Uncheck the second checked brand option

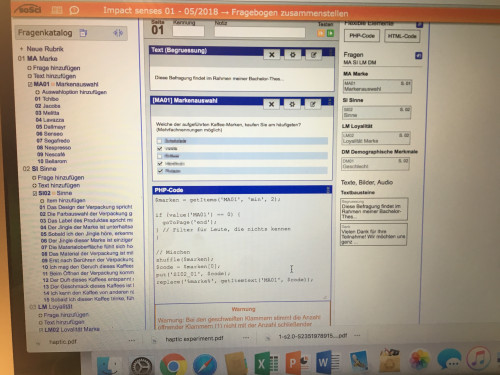[160, 164]
